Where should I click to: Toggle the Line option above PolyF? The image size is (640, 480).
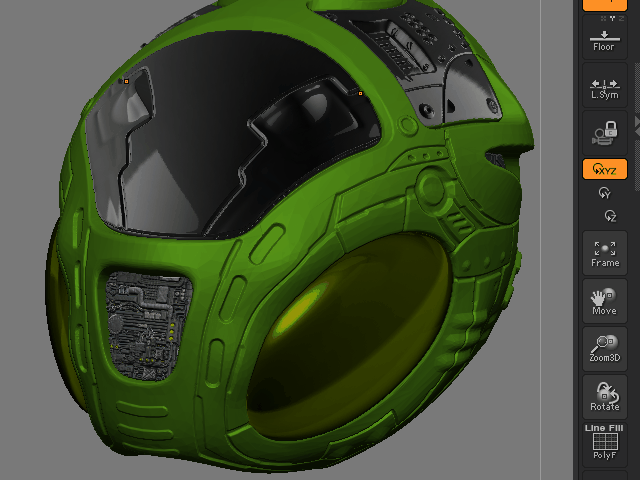[x=594, y=428]
